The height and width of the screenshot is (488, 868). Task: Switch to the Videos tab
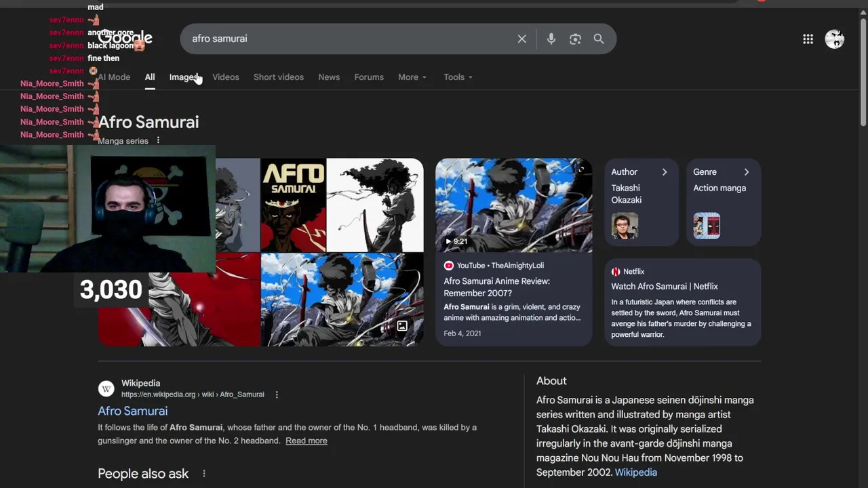226,77
